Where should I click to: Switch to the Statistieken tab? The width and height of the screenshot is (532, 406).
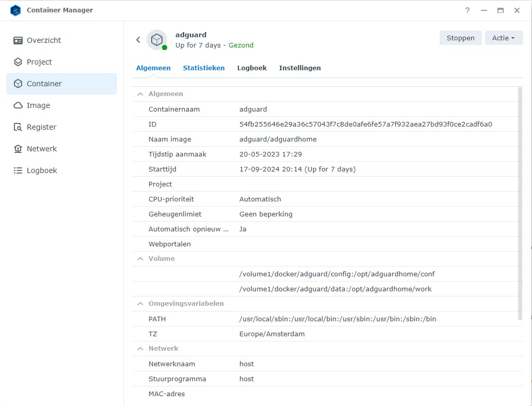coord(204,68)
